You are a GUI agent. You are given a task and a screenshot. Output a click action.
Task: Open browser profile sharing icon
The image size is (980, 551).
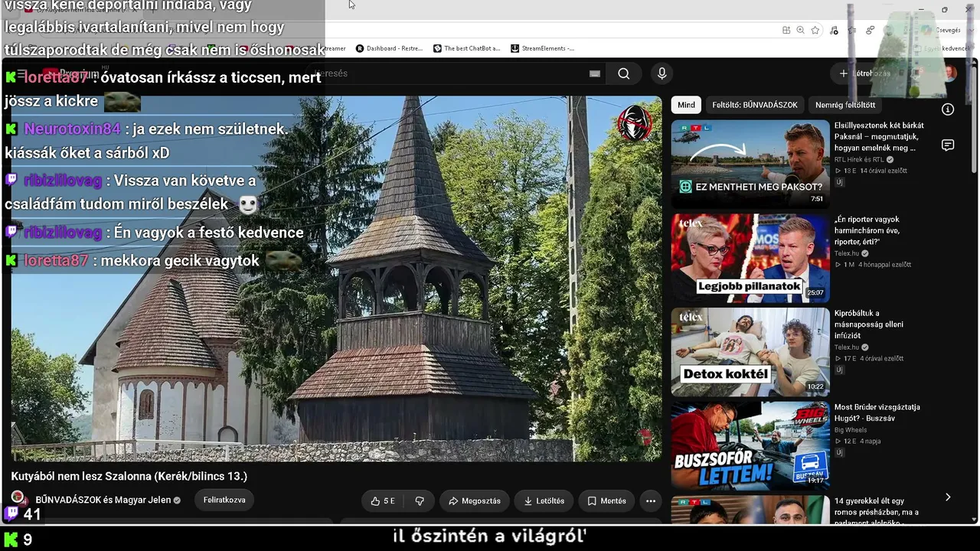click(871, 30)
